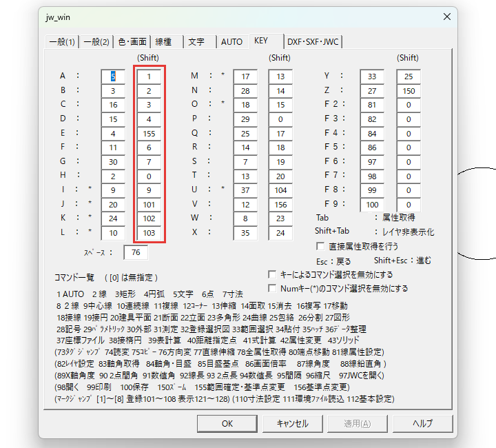This screenshot has height=448, width=496.
Task: Click the Shift+N field showing 14
Action: point(280,91)
